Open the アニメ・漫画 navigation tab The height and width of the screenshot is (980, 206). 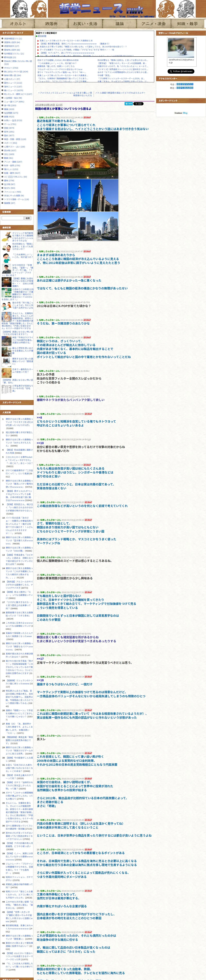[154, 24]
